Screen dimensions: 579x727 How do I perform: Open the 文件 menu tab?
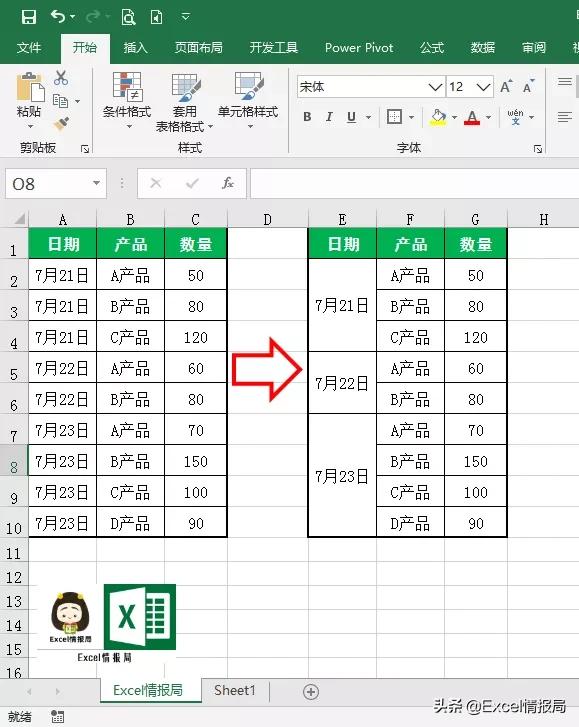(29, 47)
